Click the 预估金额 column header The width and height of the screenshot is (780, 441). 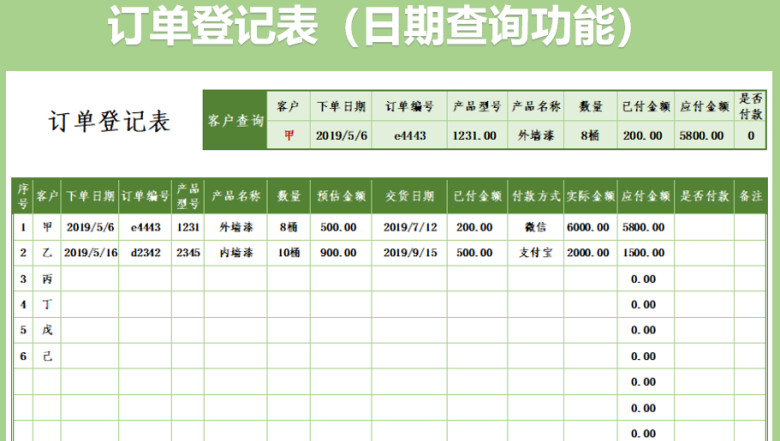(x=341, y=196)
